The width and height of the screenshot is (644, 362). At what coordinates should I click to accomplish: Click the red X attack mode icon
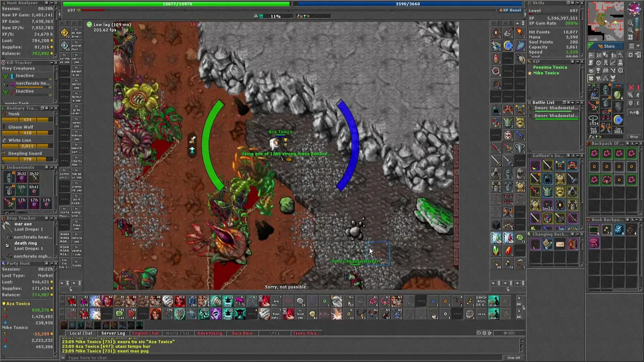[631, 87]
